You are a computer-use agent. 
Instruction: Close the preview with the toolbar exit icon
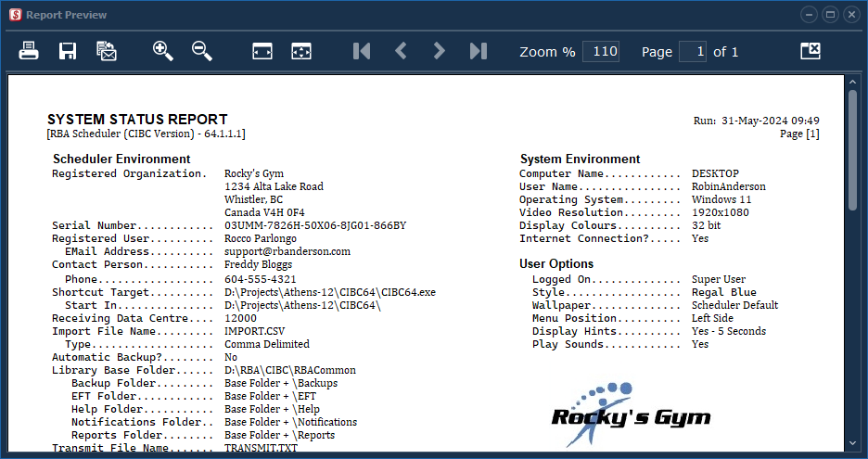click(811, 51)
